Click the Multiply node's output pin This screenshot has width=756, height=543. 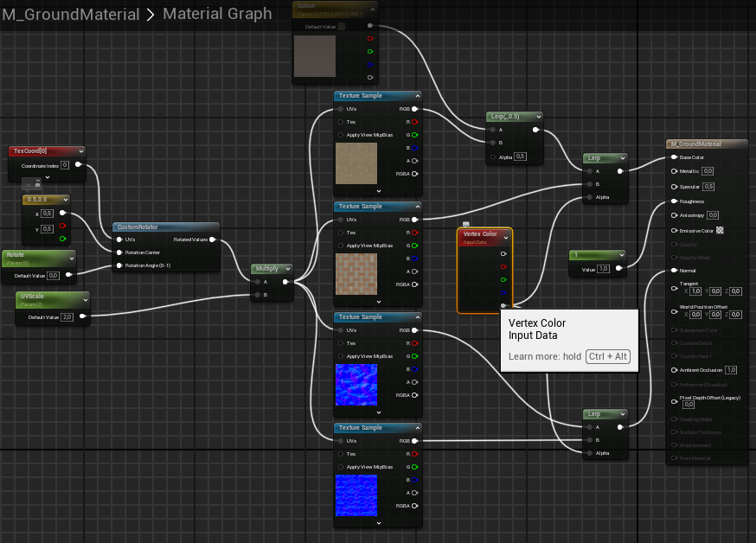pos(285,282)
